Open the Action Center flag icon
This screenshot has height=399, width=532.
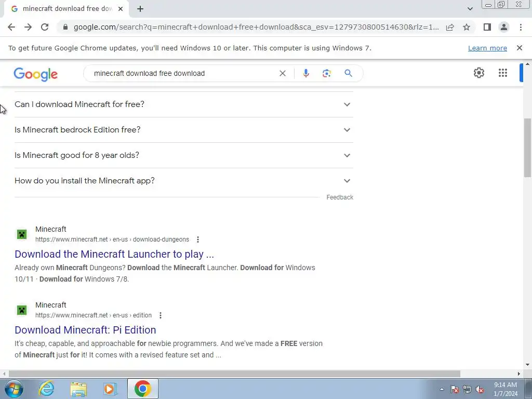[455, 390]
